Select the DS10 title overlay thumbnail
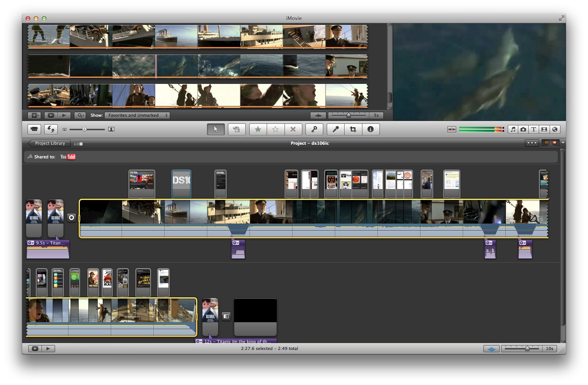The height and width of the screenshot is (385, 588). coord(181,184)
